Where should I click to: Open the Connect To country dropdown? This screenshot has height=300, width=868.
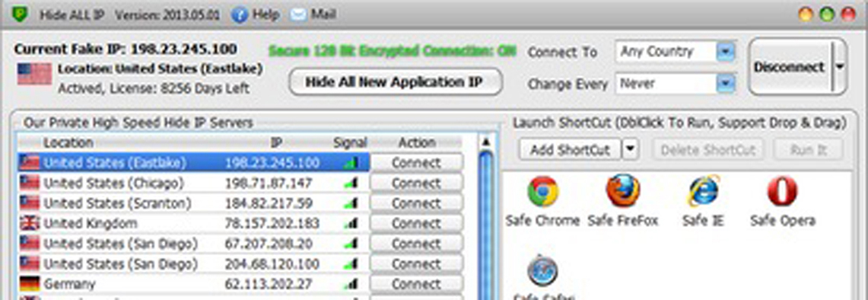pyautogui.click(x=725, y=53)
